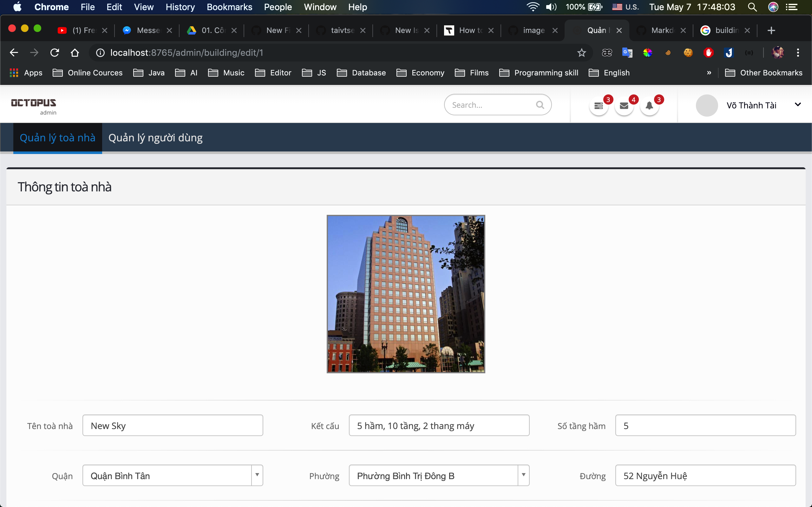This screenshot has width=812, height=507.
Task: Open the tasks list icon with badge 3
Action: (x=598, y=105)
